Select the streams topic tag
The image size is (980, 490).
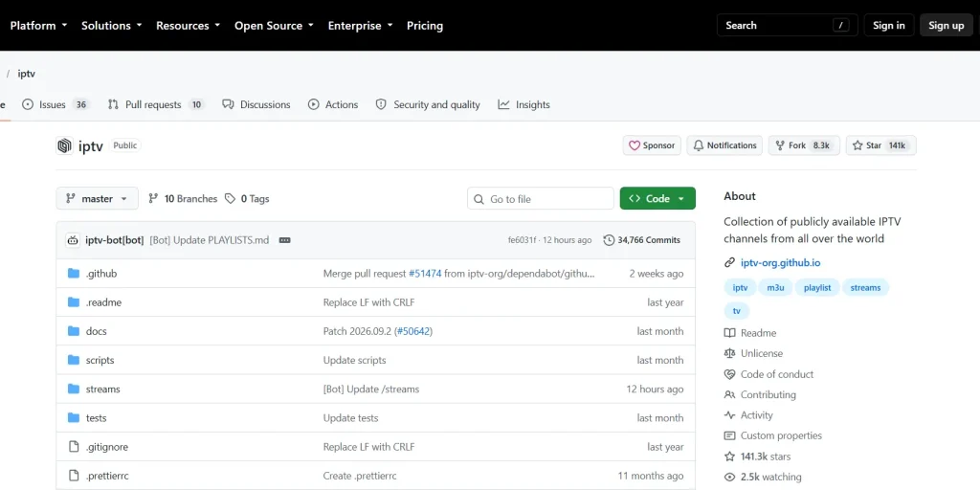865,288
